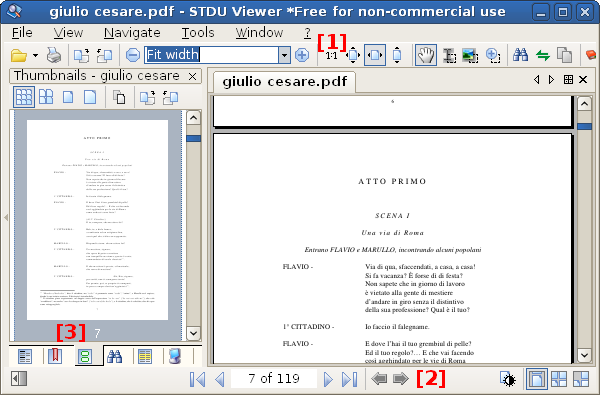Select the image selection tool
This screenshot has height=395, width=600.
point(470,55)
